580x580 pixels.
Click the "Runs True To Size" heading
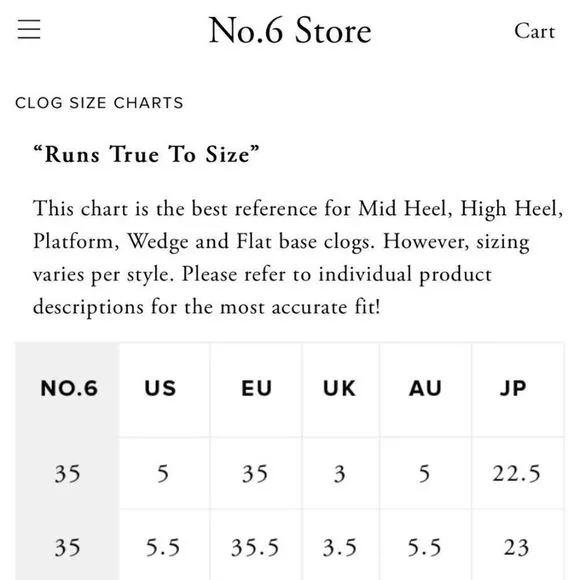coord(146,154)
